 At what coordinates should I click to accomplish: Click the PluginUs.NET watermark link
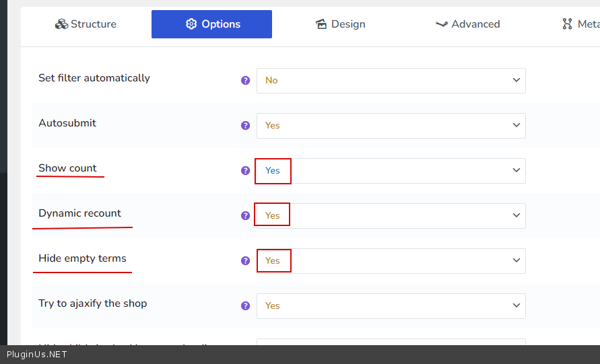pyautogui.click(x=37, y=354)
